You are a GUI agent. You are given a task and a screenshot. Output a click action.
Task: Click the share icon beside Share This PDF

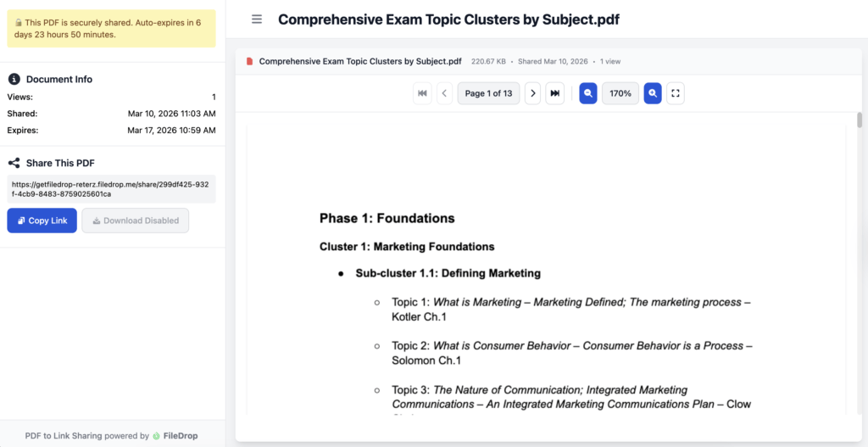tap(14, 163)
